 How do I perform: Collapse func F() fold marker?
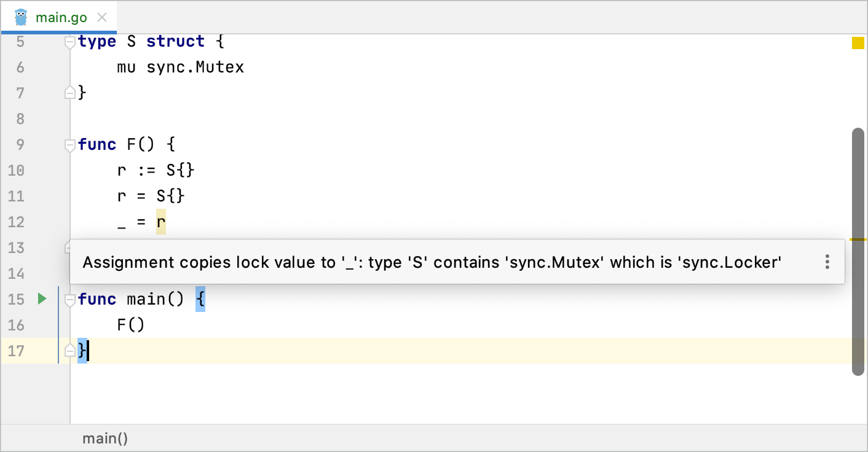pyautogui.click(x=70, y=146)
